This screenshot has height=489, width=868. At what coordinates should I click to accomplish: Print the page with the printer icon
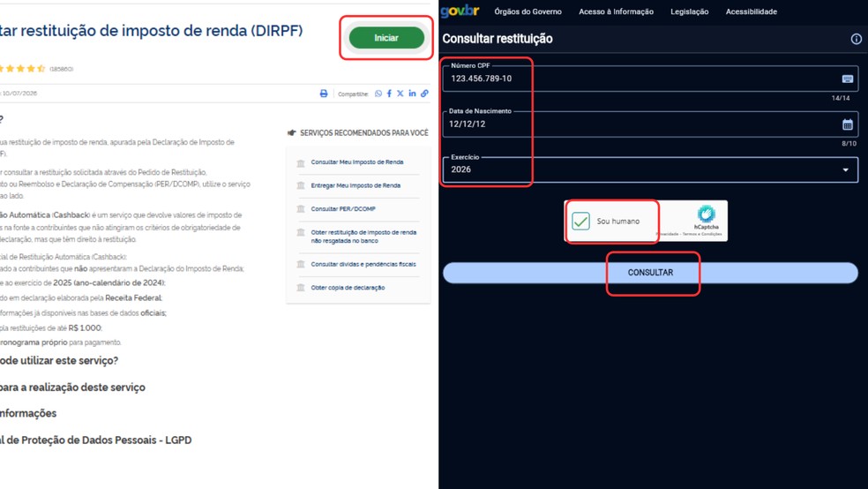point(324,94)
